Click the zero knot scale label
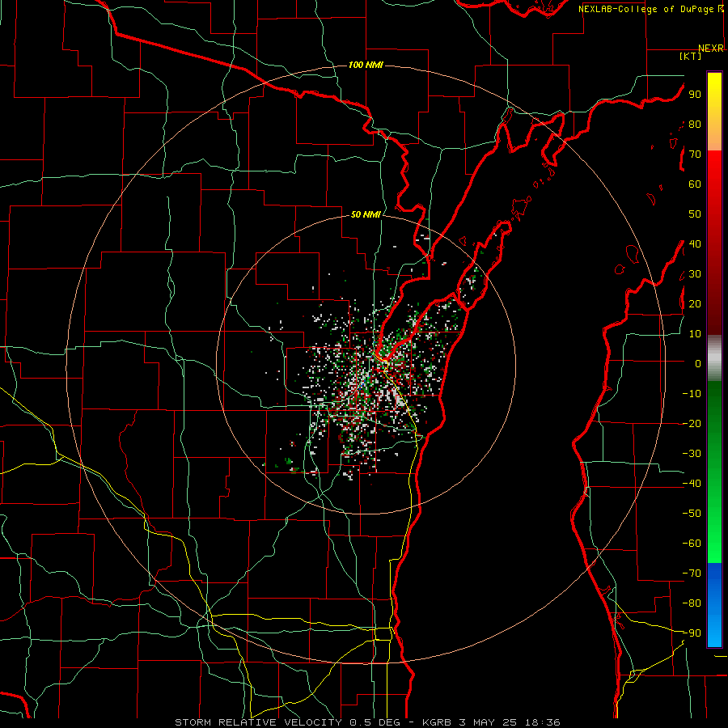Image resolution: width=728 pixels, height=728 pixels. pyautogui.click(x=698, y=363)
